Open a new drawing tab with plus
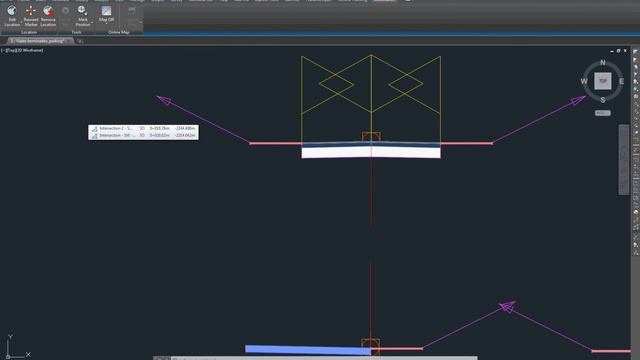The image size is (640, 360). 80,41
